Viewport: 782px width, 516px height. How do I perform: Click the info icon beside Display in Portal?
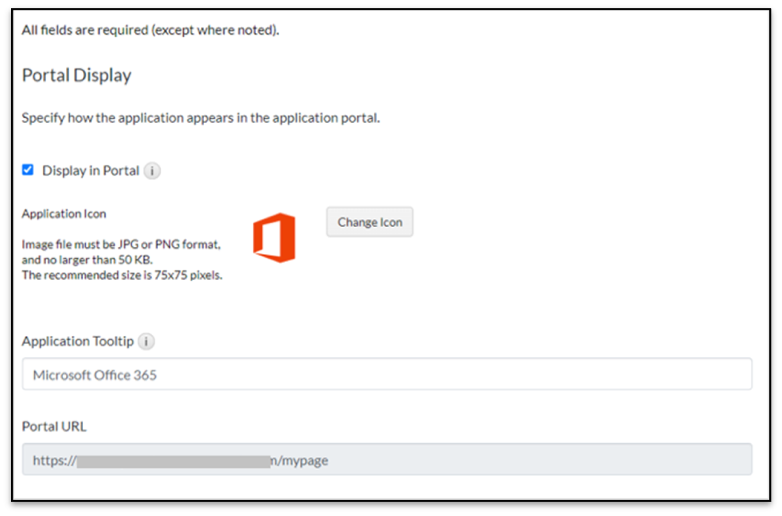point(152,171)
